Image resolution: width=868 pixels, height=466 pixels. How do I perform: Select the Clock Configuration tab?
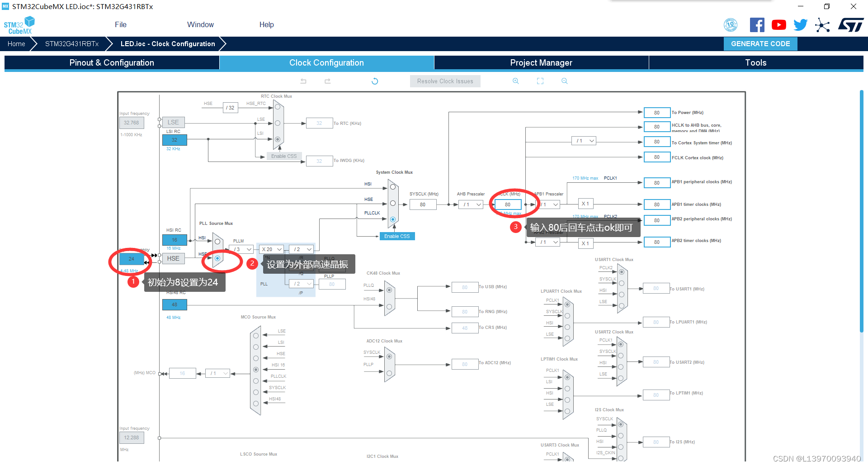[x=326, y=63]
